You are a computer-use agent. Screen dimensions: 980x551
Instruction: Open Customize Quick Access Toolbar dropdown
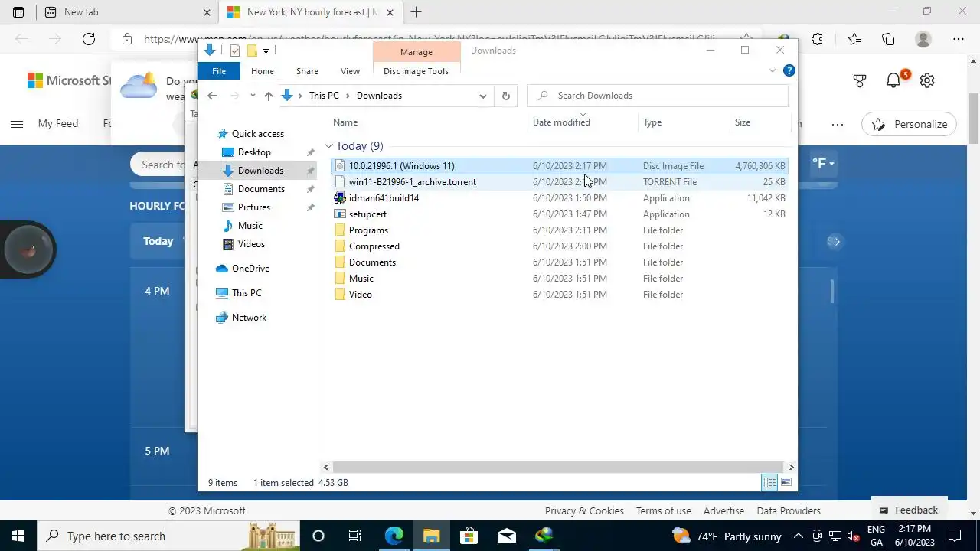coord(266,51)
